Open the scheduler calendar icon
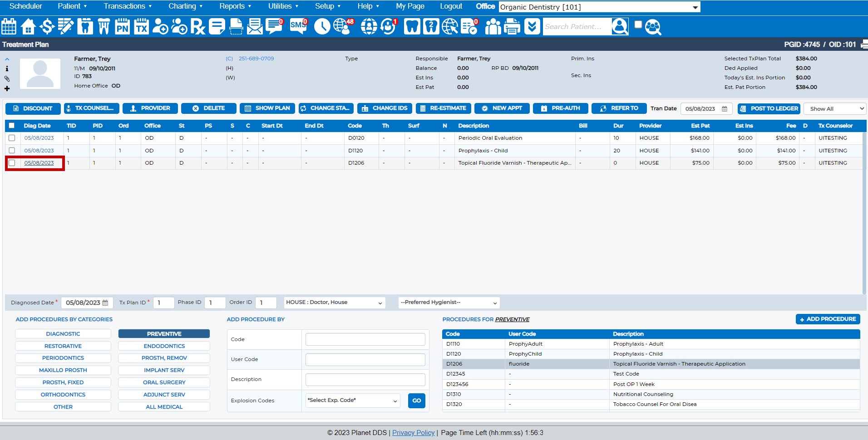 [9, 27]
